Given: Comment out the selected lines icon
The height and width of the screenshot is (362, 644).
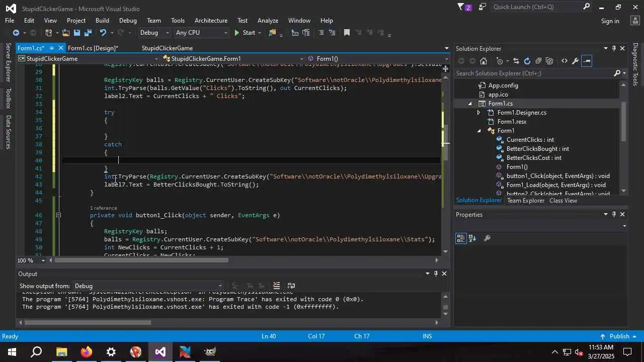Looking at the screenshot, I should (321, 33).
